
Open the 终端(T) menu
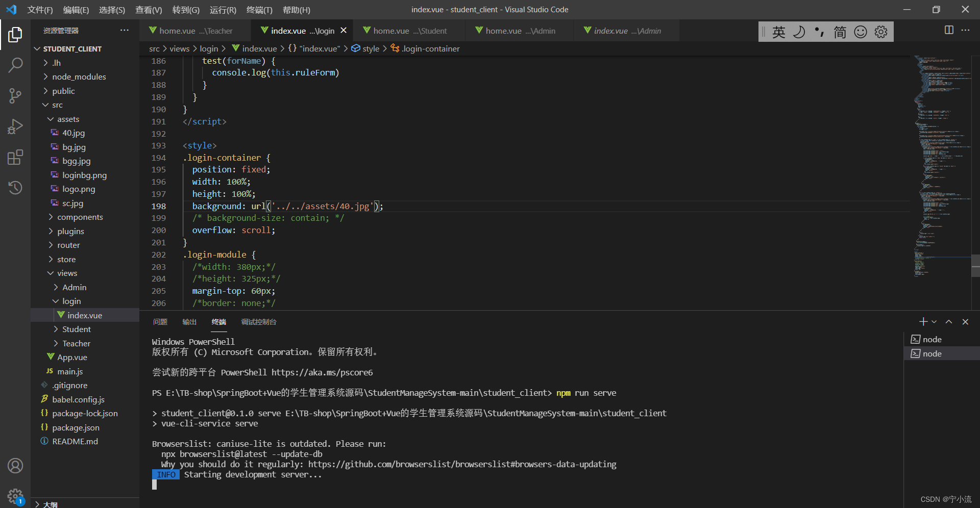click(x=259, y=10)
